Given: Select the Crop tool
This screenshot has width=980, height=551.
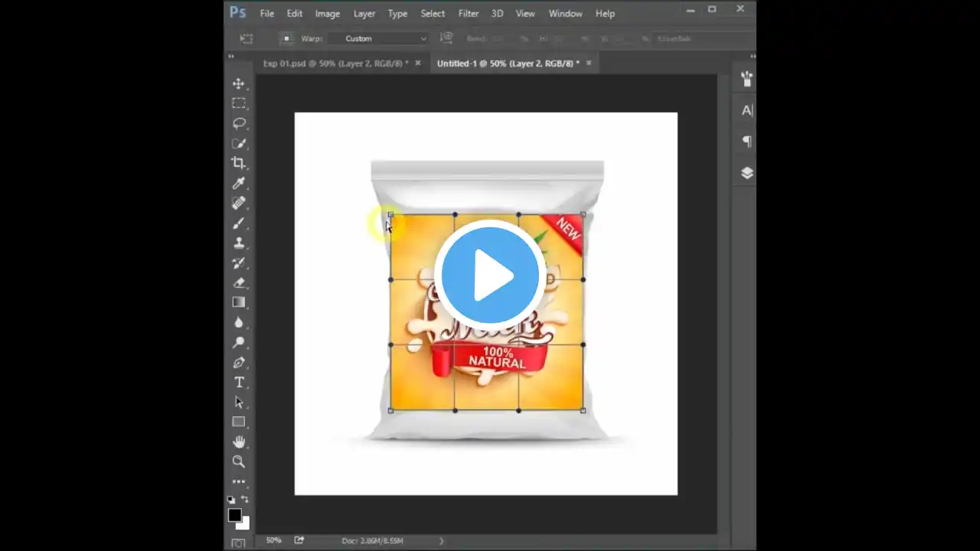Looking at the screenshot, I should [239, 163].
